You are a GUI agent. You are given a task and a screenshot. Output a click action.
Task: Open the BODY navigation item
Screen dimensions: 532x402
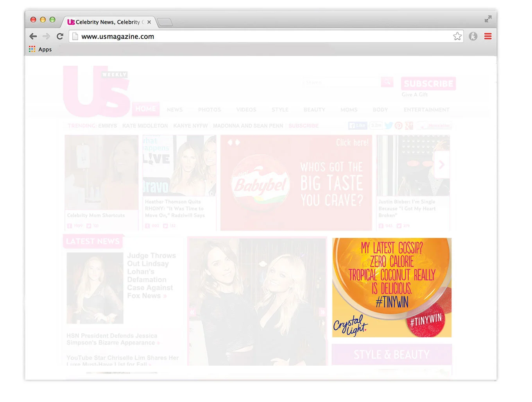coord(380,110)
